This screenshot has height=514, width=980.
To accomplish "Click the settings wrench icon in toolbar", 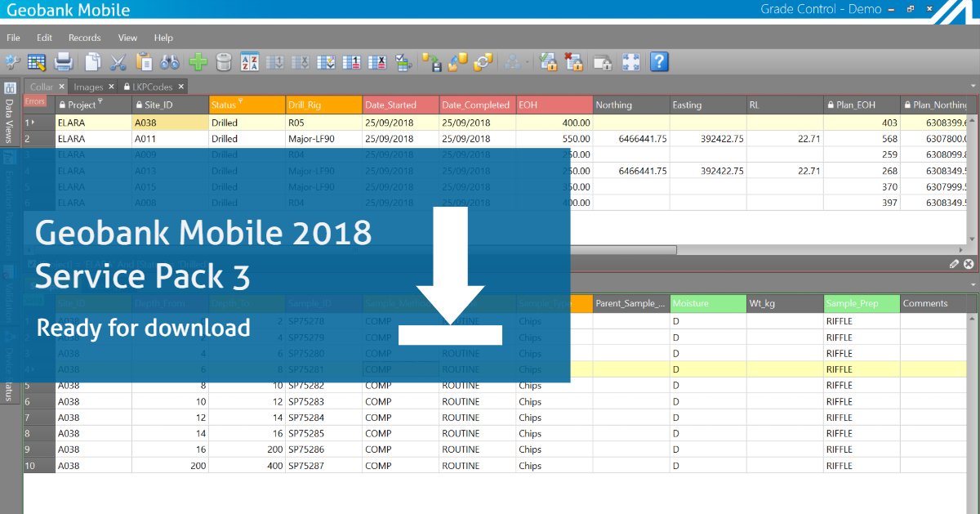I will tap(12, 61).
